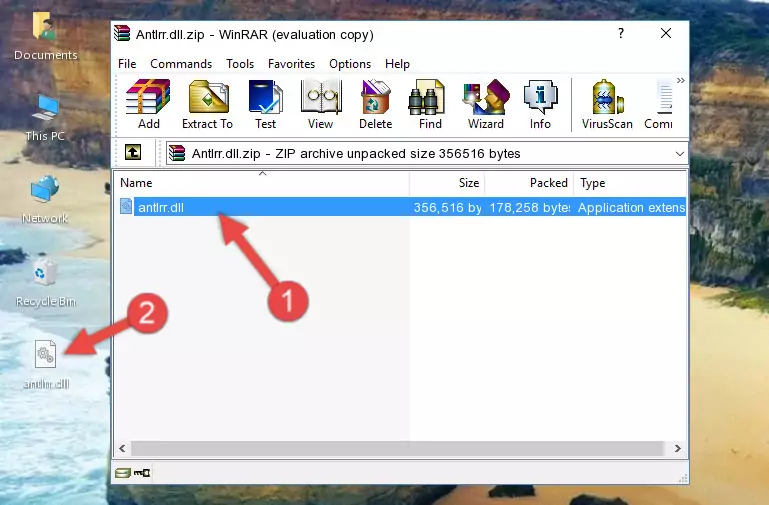Image resolution: width=769 pixels, height=505 pixels.
Task: Go up one folder level
Action: (x=133, y=152)
